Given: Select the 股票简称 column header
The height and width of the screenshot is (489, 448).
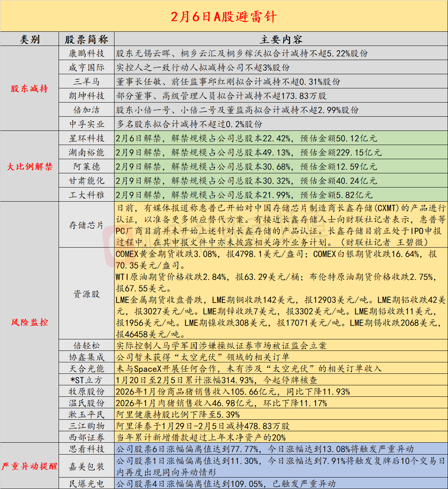Looking at the screenshot, I should 87,39.
